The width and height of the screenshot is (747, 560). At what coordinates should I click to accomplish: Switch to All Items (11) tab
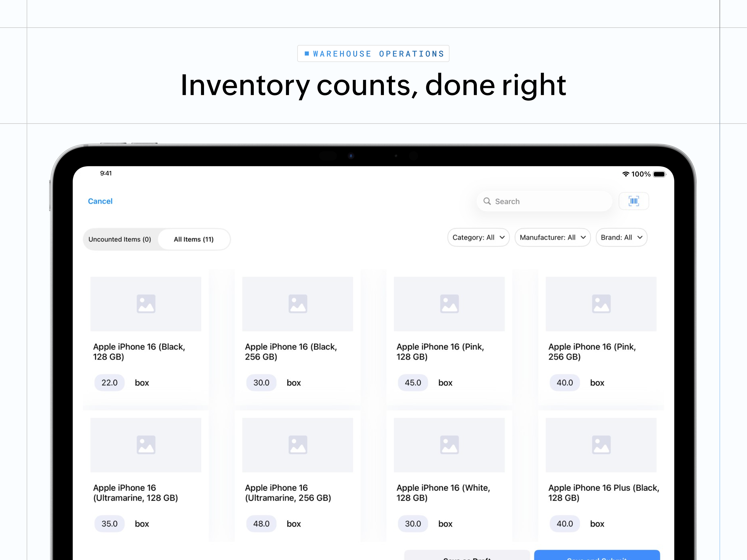click(x=194, y=240)
